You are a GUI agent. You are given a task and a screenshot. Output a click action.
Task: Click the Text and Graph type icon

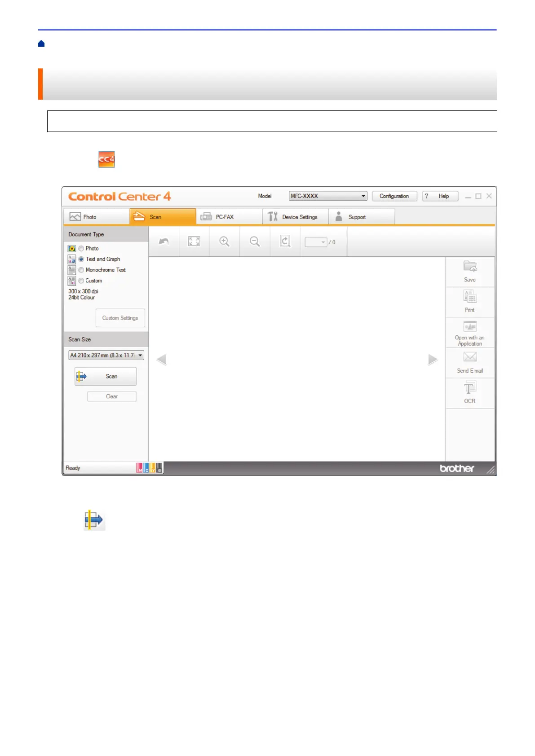[71, 259]
